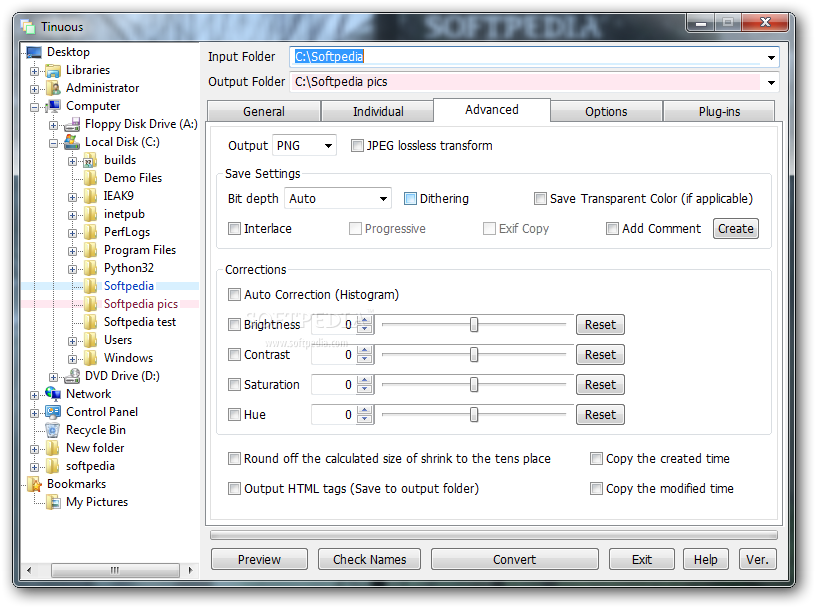Tick the Saturation checkbox
The height and width of the screenshot is (608, 816).
(x=234, y=385)
